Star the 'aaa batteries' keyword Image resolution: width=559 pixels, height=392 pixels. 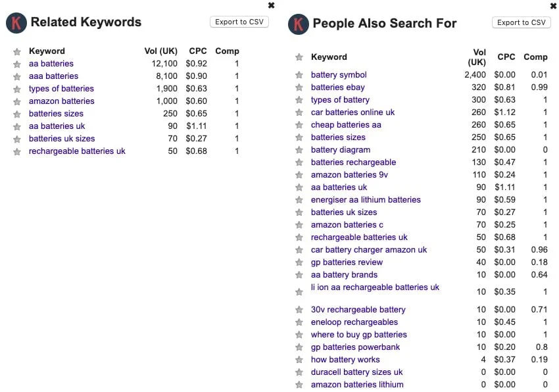pyautogui.click(x=16, y=77)
